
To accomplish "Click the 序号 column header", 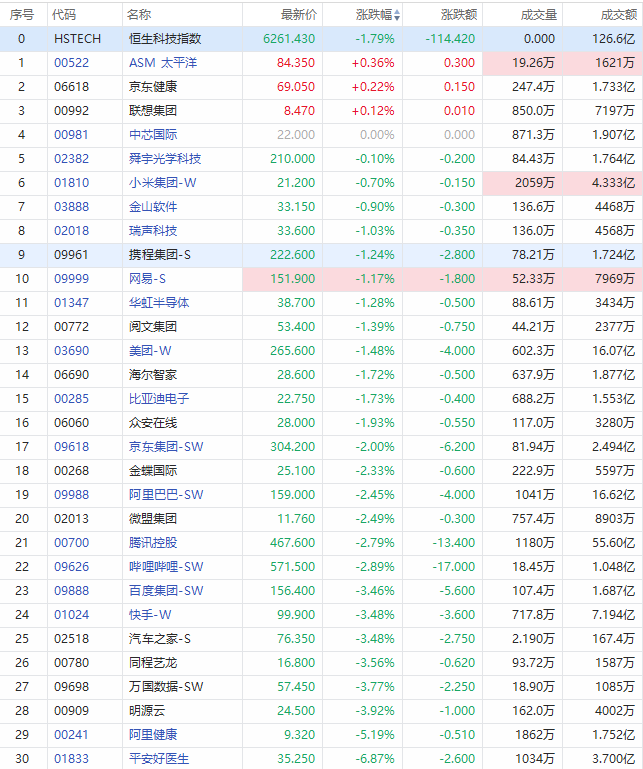I will point(22,15).
